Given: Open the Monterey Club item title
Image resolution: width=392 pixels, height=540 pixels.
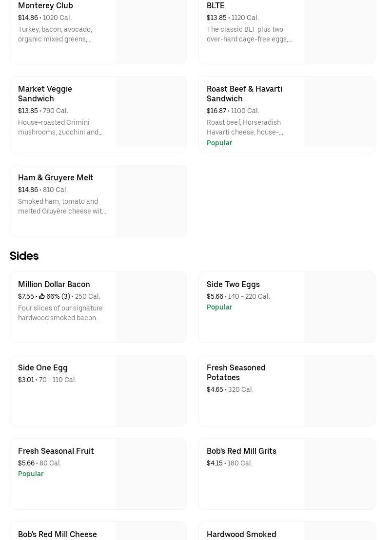Looking at the screenshot, I should (x=45, y=5).
